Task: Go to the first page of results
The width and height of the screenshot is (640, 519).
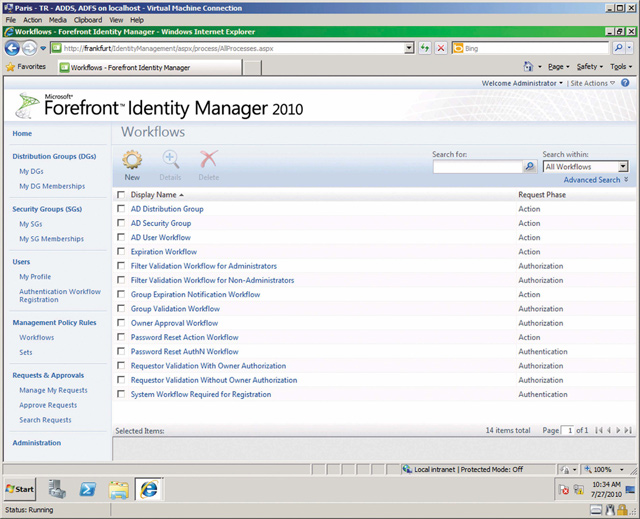Action: click(x=599, y=430)
